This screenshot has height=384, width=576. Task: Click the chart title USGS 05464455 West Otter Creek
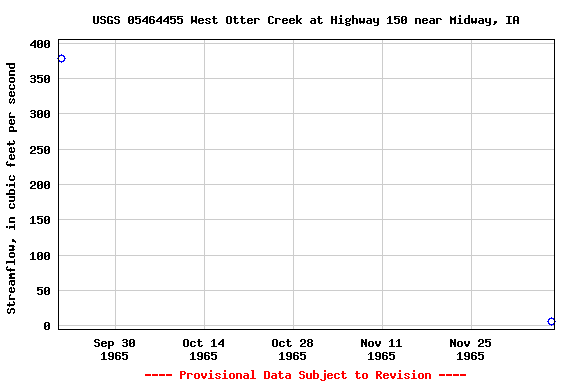306,20
